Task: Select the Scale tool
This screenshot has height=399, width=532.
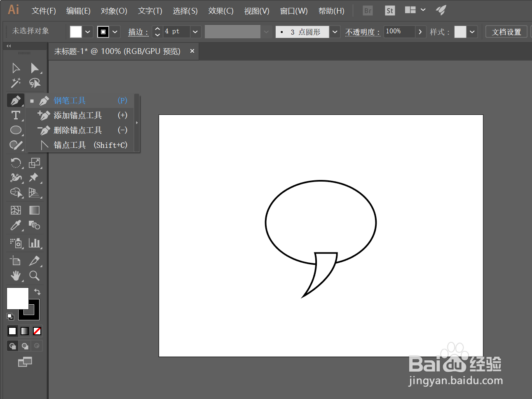Action: click(x=35, y=163)
